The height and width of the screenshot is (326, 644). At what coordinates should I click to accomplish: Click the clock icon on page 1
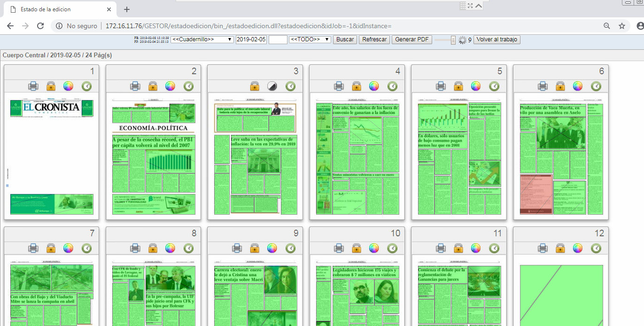point(86,86)
